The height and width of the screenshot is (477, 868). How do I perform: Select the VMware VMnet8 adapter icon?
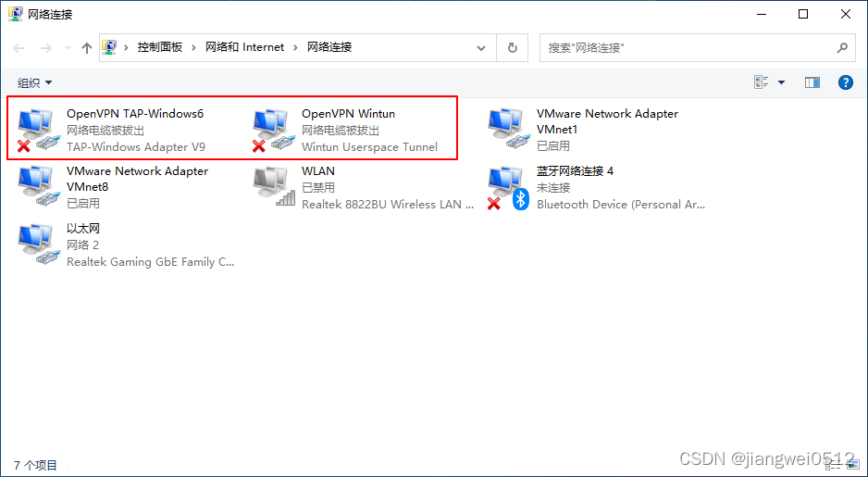(37, 187)
